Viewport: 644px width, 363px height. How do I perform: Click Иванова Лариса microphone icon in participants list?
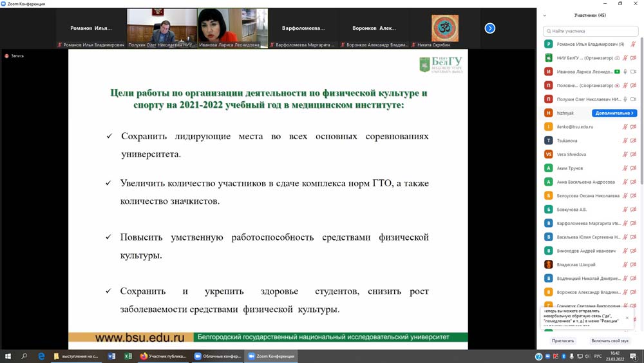(625, 72)
